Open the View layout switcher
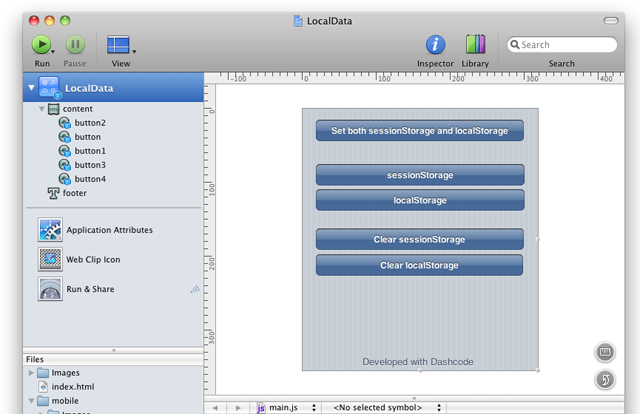This screenshot has height=414, width=640. [x=120, y=45]
